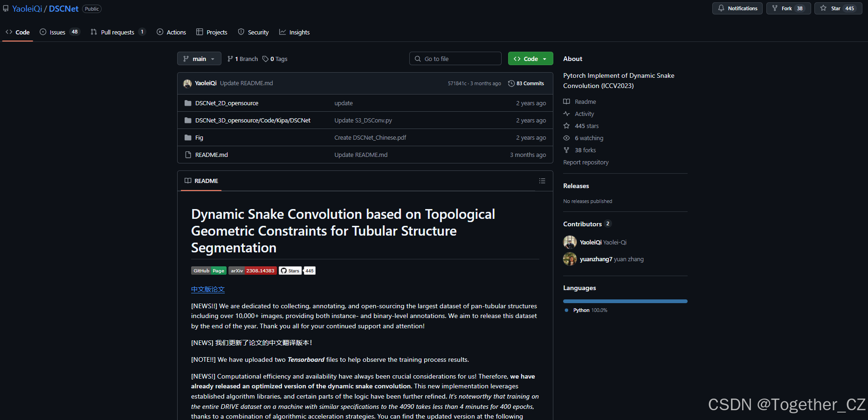Click the watching eye icon in About section
Image resolution: width=868 pixels, height=420 pixels.
coord(566,138)
